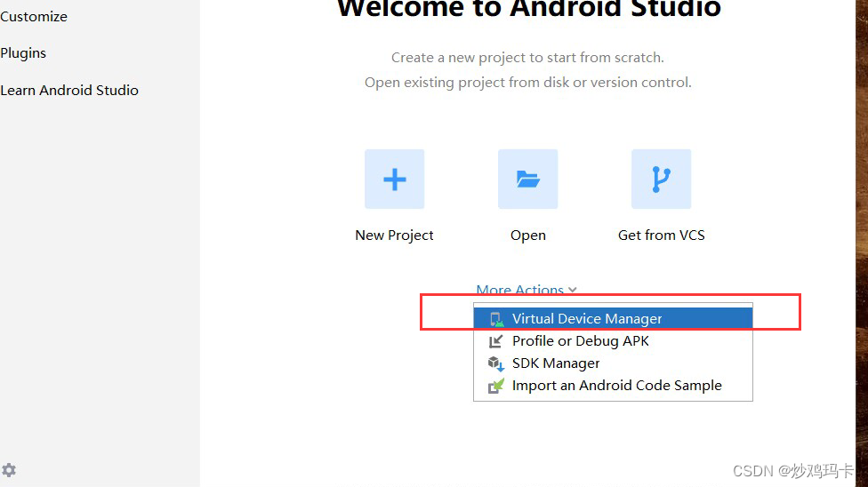This screenshot has height=487, width=868.
Task: Click the Open folder icon
Action: (527, 179)
